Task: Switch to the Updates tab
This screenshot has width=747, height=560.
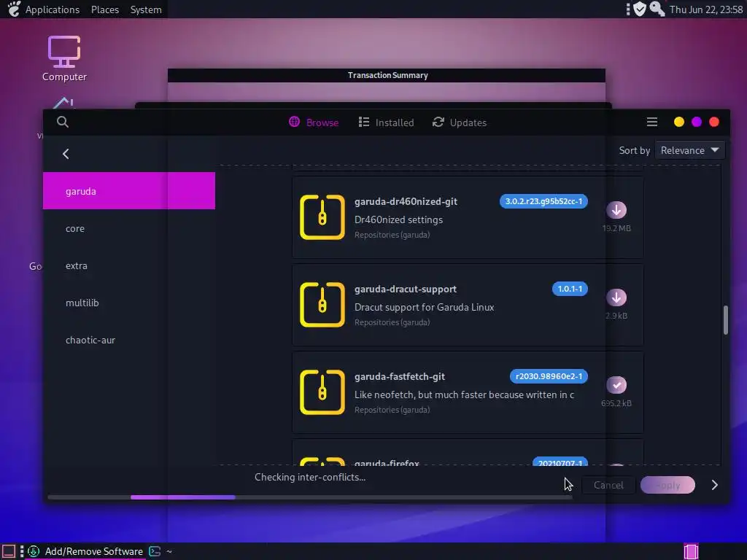Action: (460, 122)
